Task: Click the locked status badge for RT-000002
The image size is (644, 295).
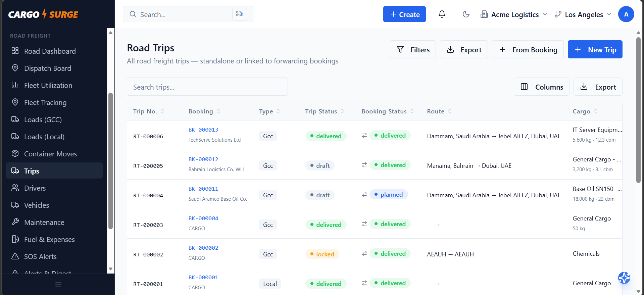Action: [322, 254]
